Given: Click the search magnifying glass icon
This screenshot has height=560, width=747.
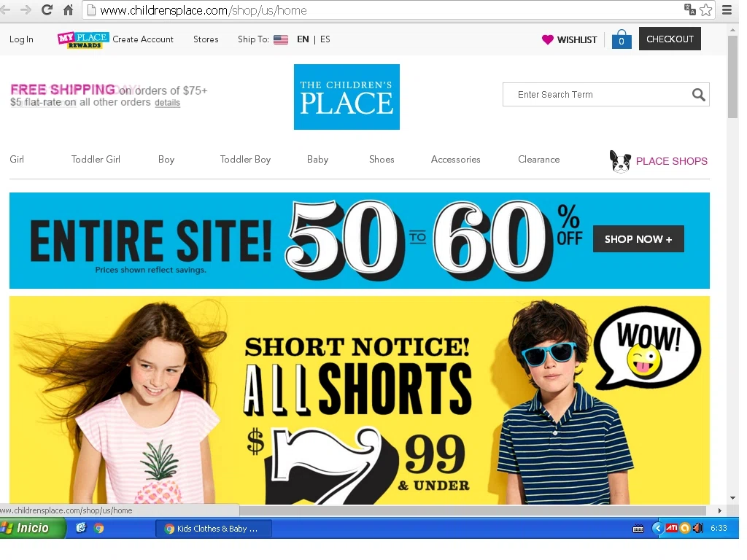Looking at the screenshot, I should tap(698, 95).
